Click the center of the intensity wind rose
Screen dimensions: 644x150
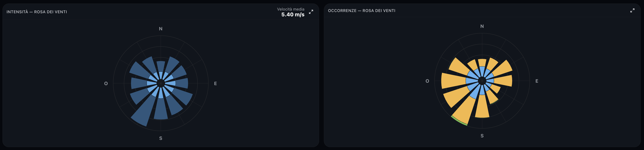pyautogui.click(x=161, y=83)
